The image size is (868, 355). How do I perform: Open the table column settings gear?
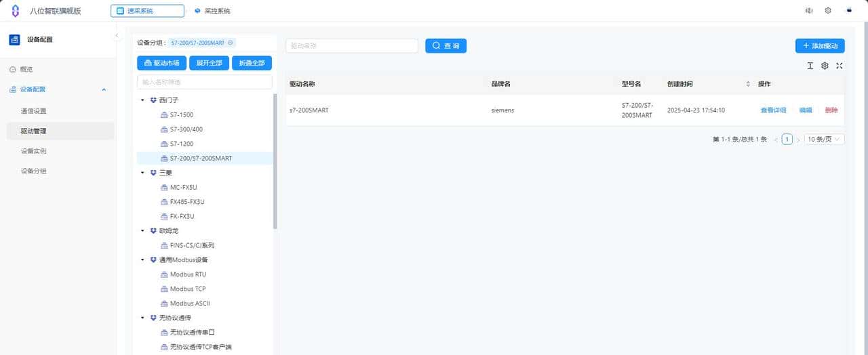click(x=825, y=66)
